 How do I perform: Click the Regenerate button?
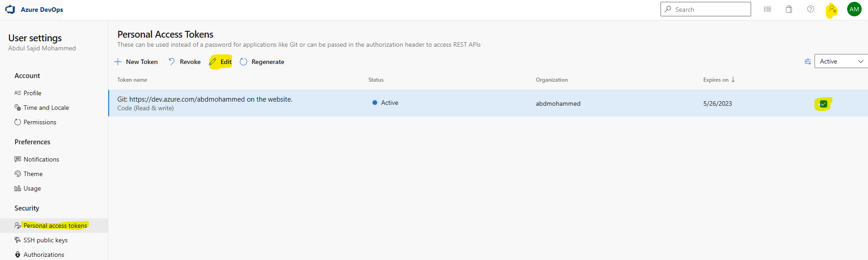[262, 62]
